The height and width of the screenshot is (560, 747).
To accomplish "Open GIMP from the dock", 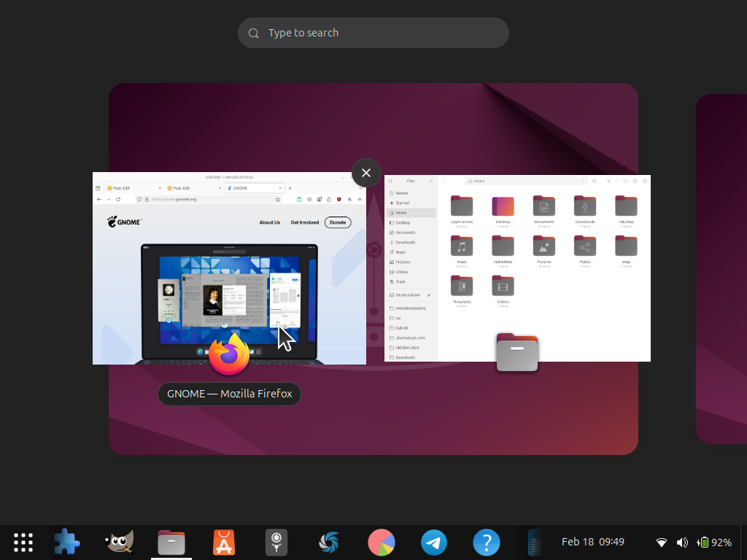I will [x=119, y=542].
